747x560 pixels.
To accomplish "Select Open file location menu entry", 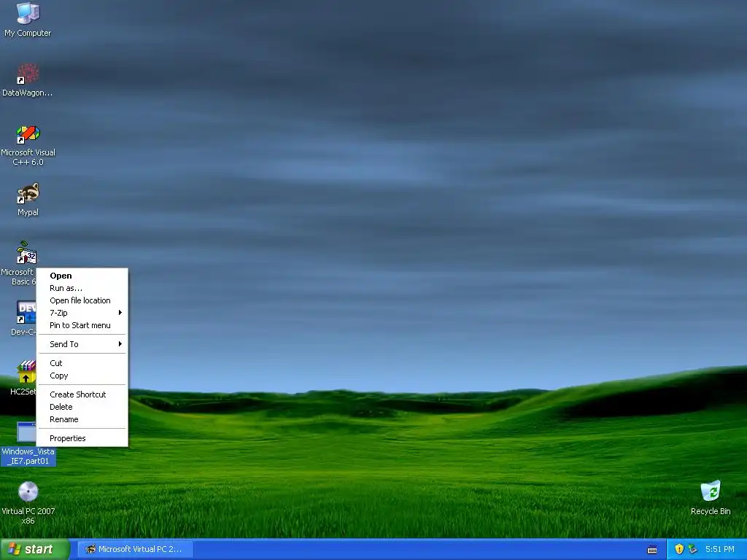I will [82, 300].
